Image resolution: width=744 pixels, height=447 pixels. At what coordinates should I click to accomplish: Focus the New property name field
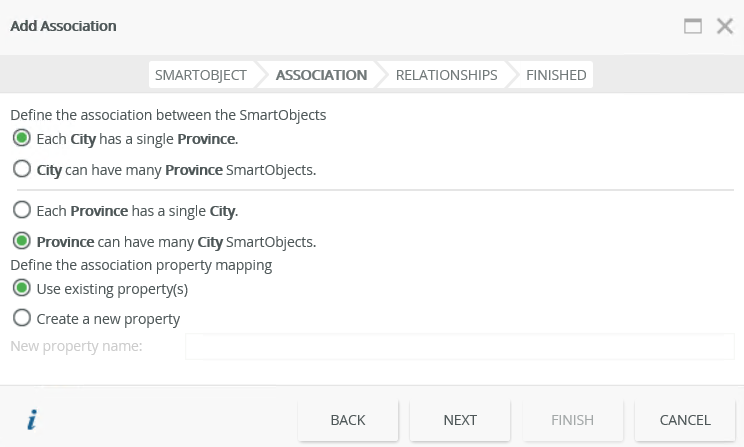coord(459,346)
